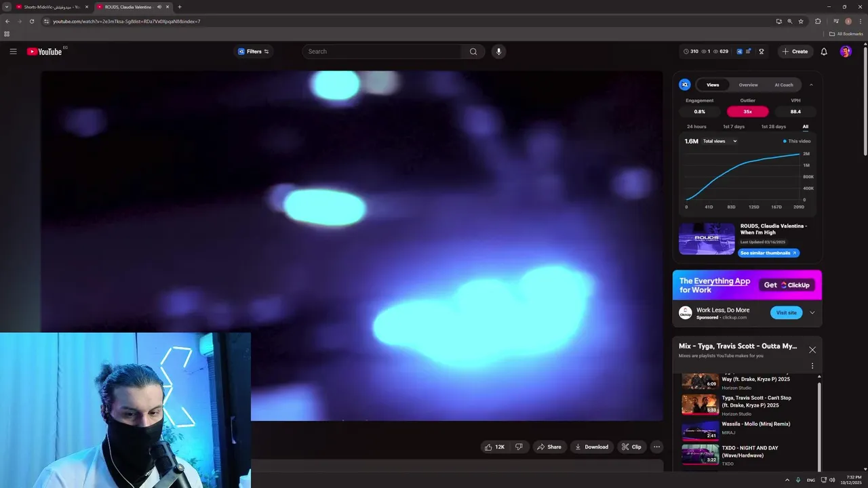Click the round vidIQ logo in panel
Image resolution: width=868 pixels, height=488 pixels.
pos(685,85)
